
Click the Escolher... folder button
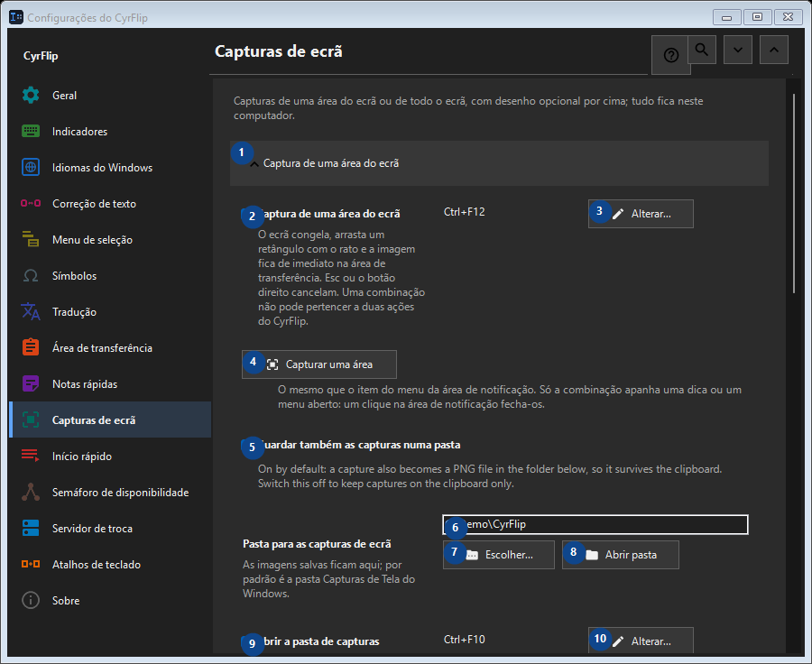tap(499, 555)
